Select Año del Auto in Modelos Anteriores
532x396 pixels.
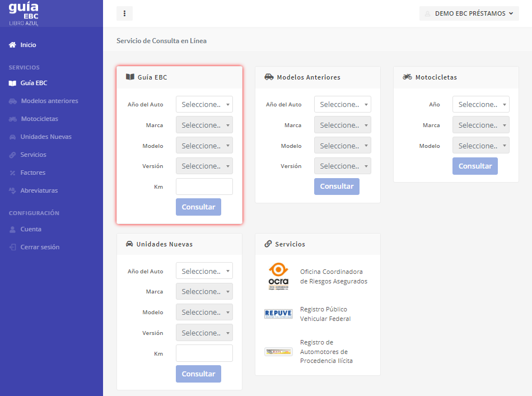click(x=343, y=104)
